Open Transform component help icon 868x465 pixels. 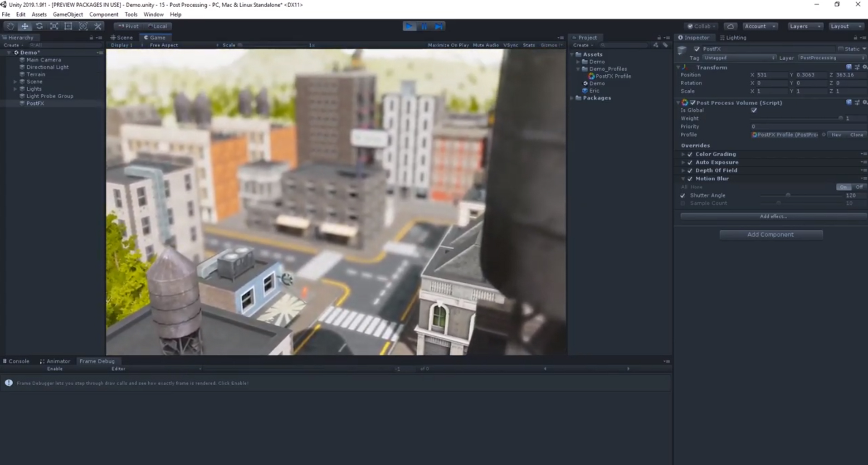tap(849, 67)
